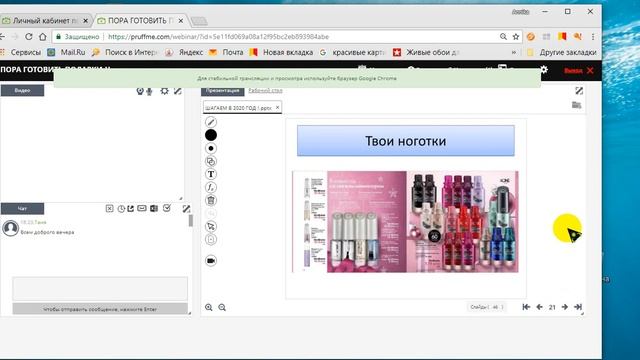Viewport: 640px width, 360px height.
Task: Zoom in on the presentation slide
Action: [x=209, y=307]
